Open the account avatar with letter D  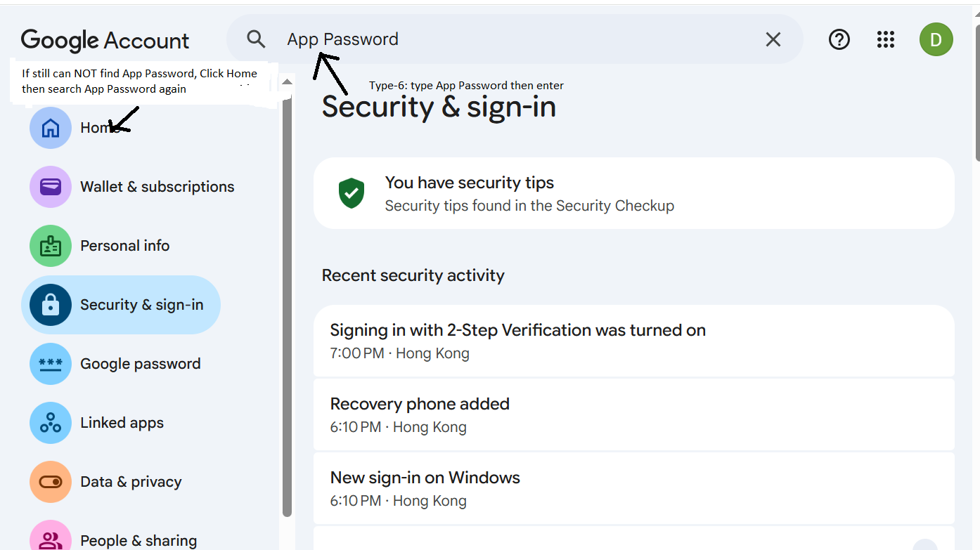936,39
